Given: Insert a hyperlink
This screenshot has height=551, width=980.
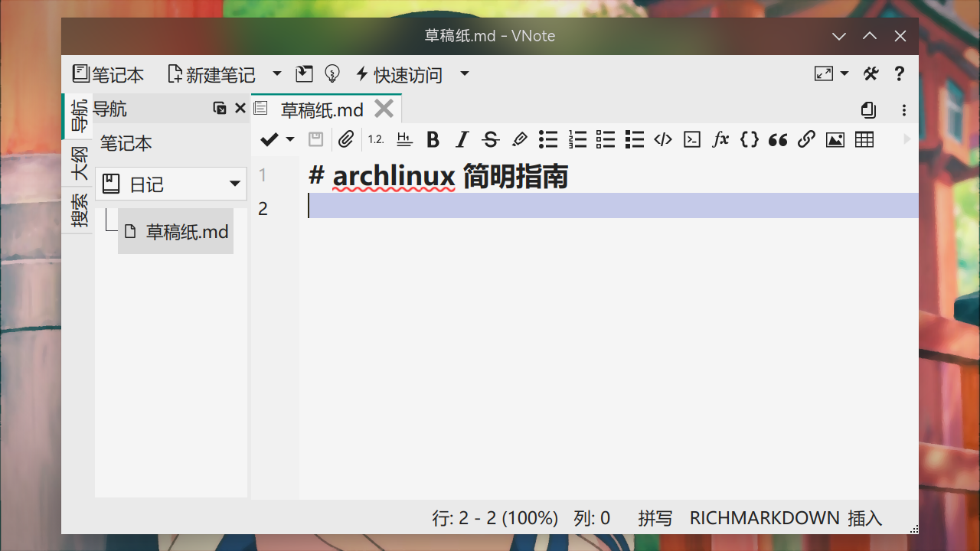Looking at the screenshot, I should 806,139.
